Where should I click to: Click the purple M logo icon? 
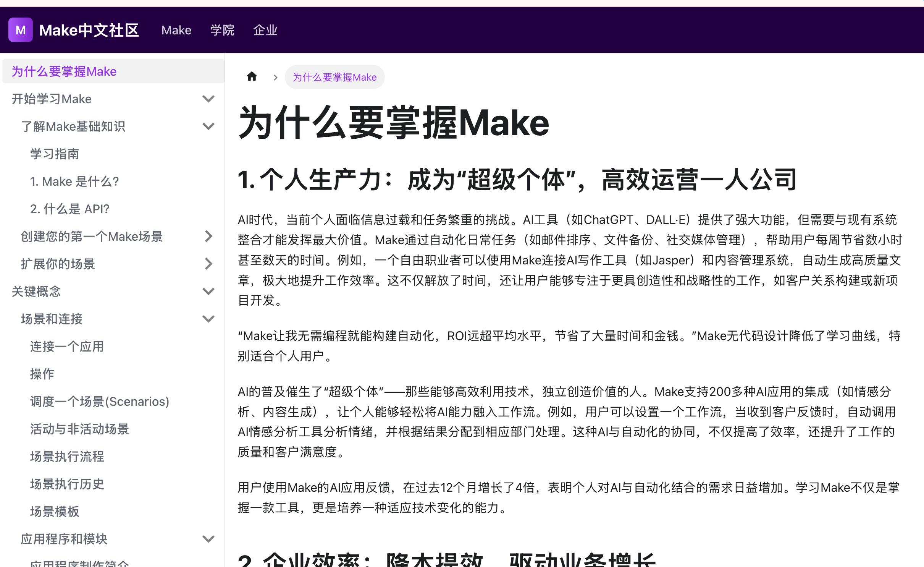coord(21,30)
